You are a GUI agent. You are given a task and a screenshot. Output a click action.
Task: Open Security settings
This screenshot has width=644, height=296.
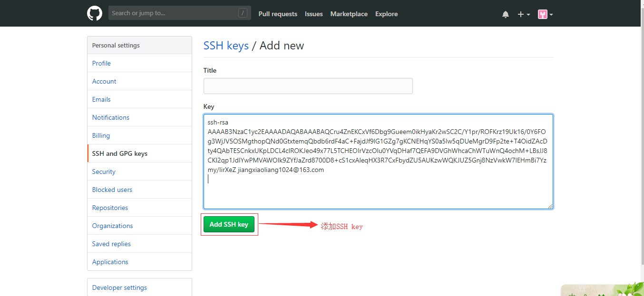(x=139, y=172)
